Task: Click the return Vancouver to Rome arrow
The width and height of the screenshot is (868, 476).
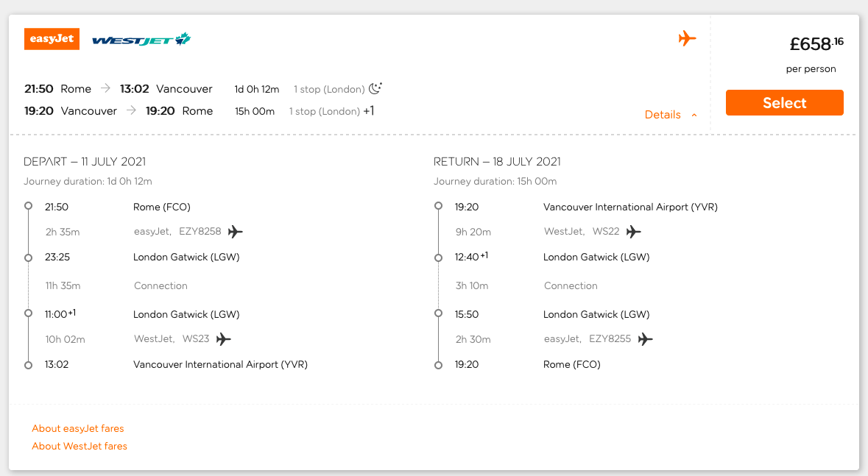Action: [x=131, y=110]
